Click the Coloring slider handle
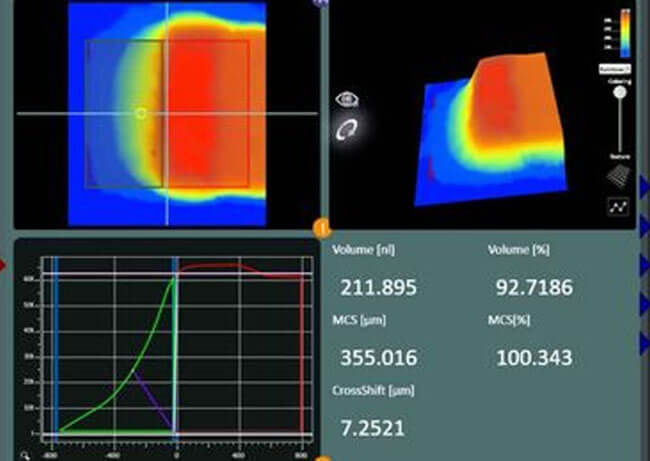Viewport: 650px width, 461px height. click(620, 93)
